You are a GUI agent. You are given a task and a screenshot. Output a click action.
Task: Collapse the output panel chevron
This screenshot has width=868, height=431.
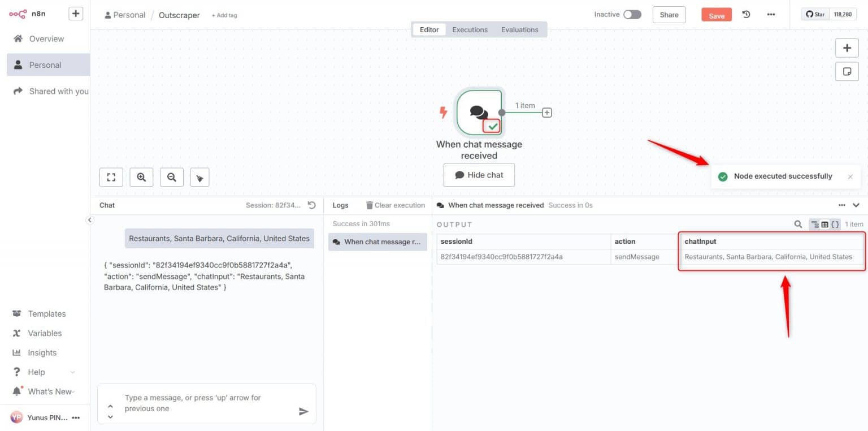coord(856,205)
